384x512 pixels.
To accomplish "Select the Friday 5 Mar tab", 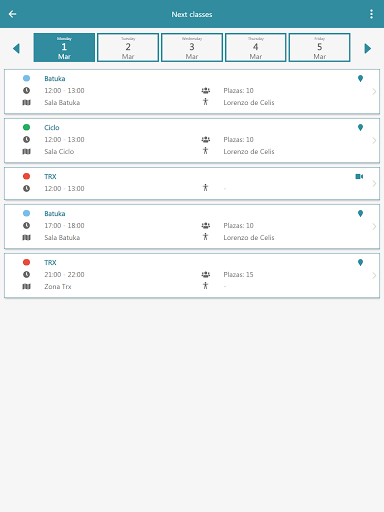I will 319,47.
